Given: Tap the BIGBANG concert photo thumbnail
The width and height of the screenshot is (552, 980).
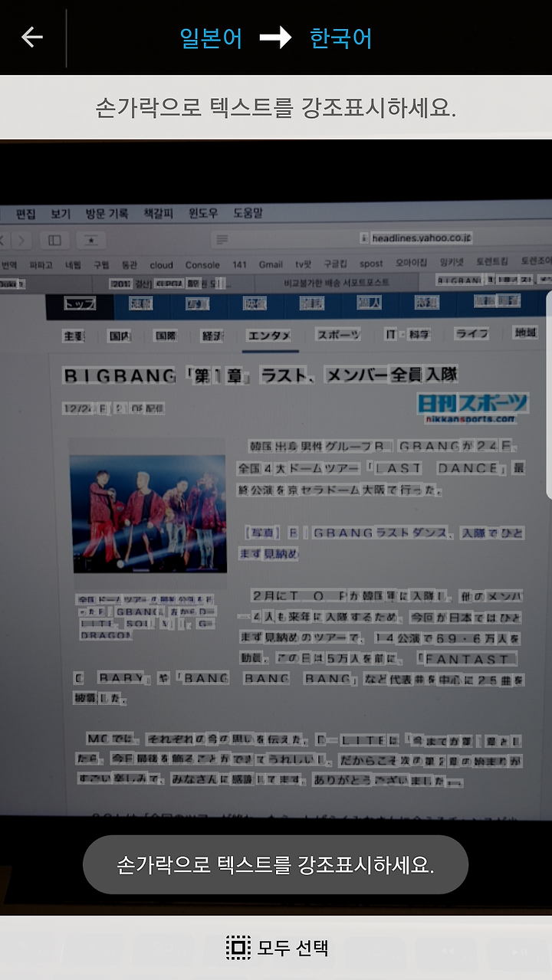Looking at the screenshot, I should click(x=148, y=513).
